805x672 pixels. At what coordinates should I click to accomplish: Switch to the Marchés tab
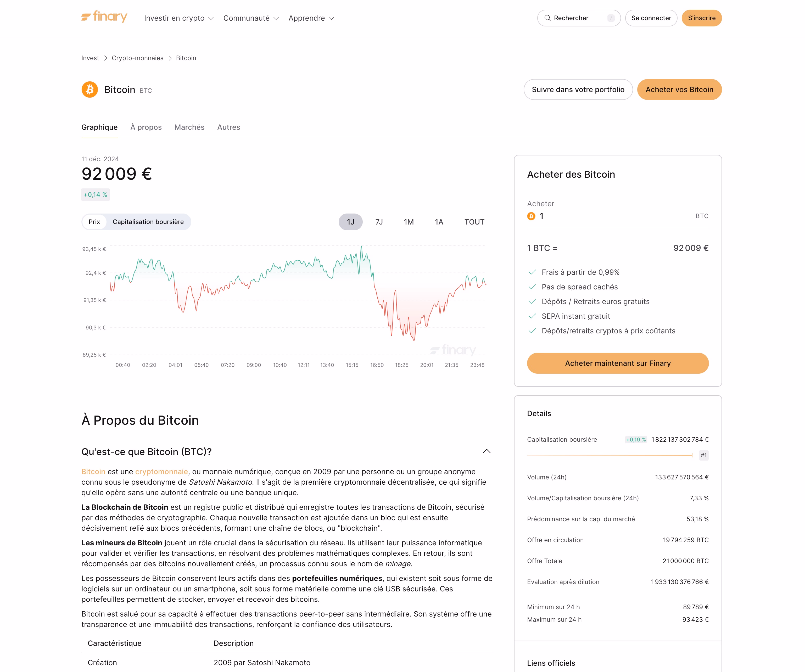(x=189, y=127)
